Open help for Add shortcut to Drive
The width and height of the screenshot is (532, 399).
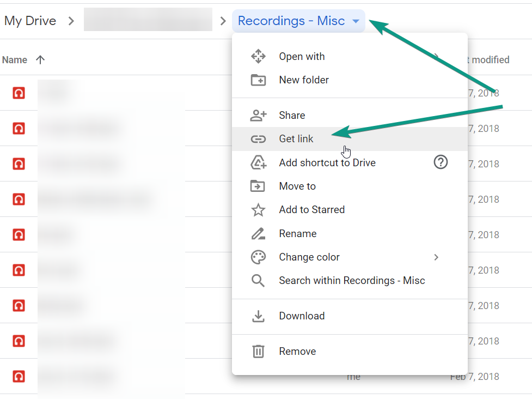[440, 162]
